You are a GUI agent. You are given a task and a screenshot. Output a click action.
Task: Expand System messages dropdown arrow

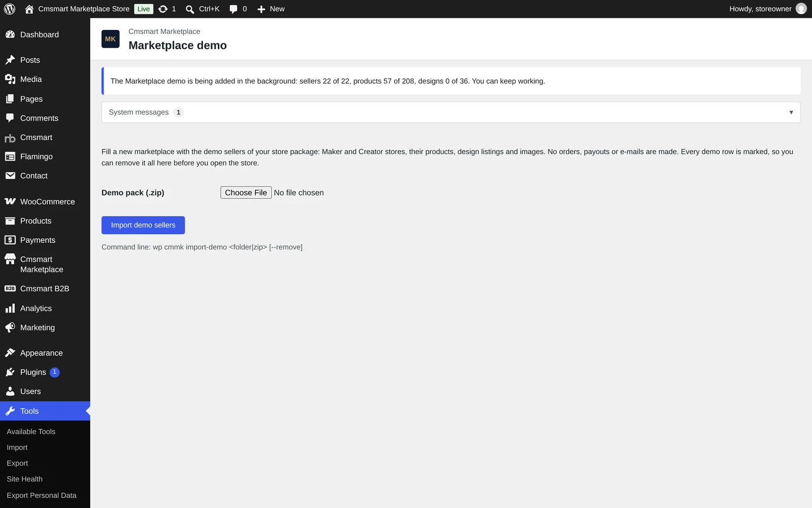tap(791, 112)
